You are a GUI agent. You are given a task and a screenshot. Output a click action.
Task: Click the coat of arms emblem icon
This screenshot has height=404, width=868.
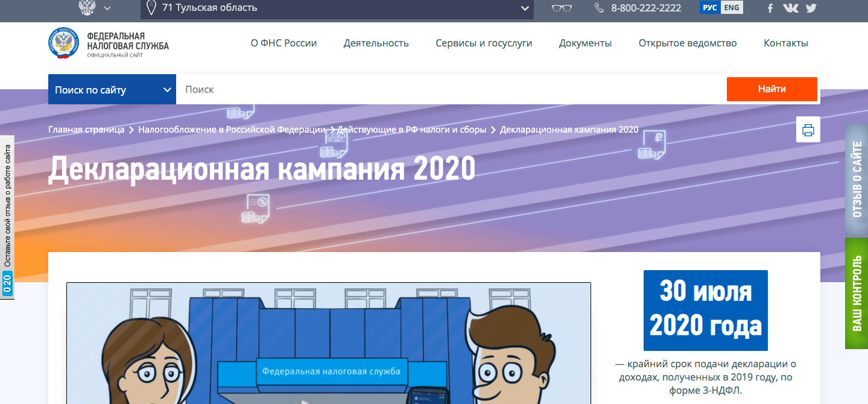click(87, 8)
